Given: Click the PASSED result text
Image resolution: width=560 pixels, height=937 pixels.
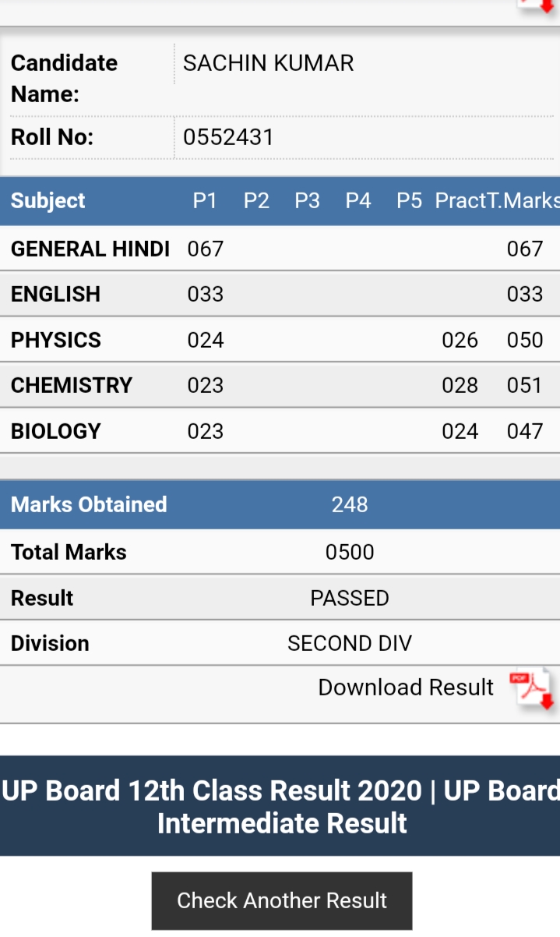Looking at the screenshot, I should pos(350,598).
